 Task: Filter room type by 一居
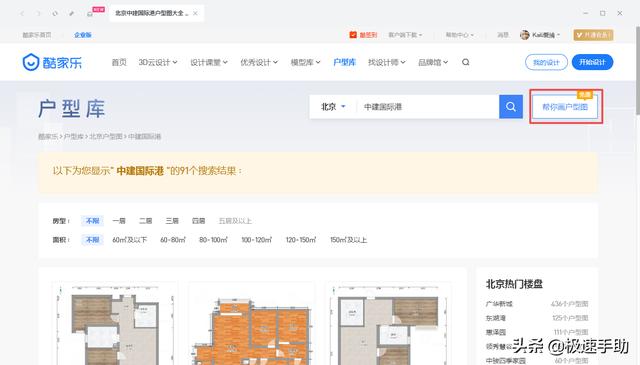point(119,221)
